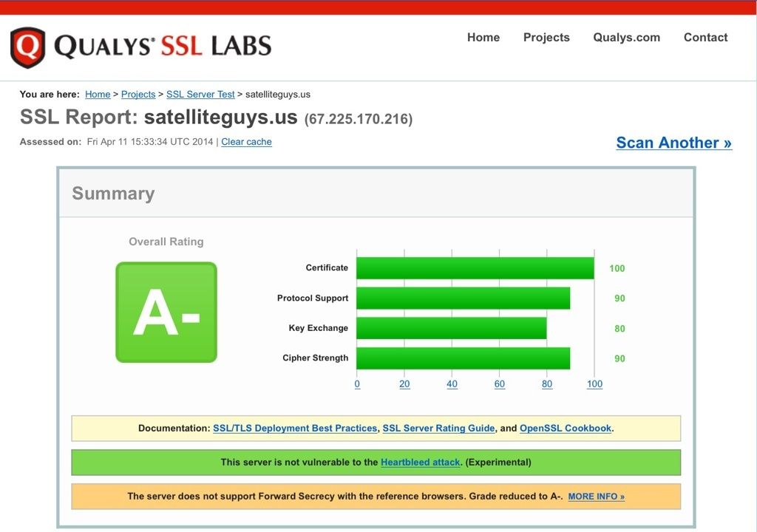Open the SSL Server Rating Guide
Image resolution: width=757 pixels, height=532 pixels.
[x=439, y=429]
